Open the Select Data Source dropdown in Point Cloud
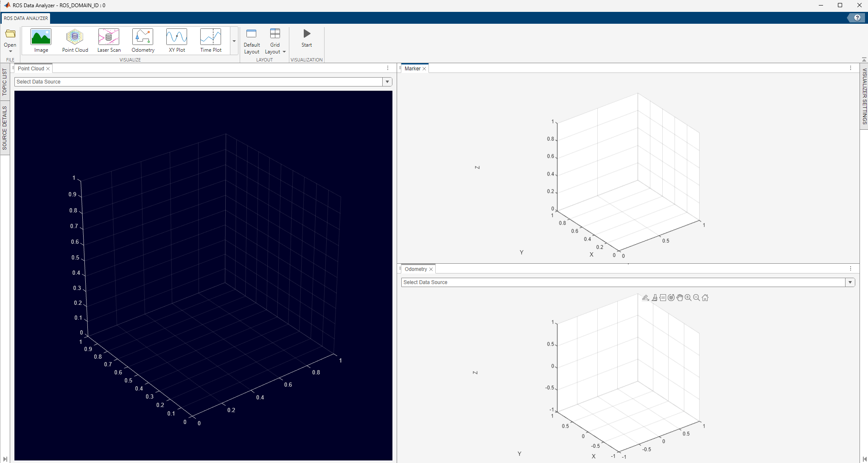 coord(386,81)
